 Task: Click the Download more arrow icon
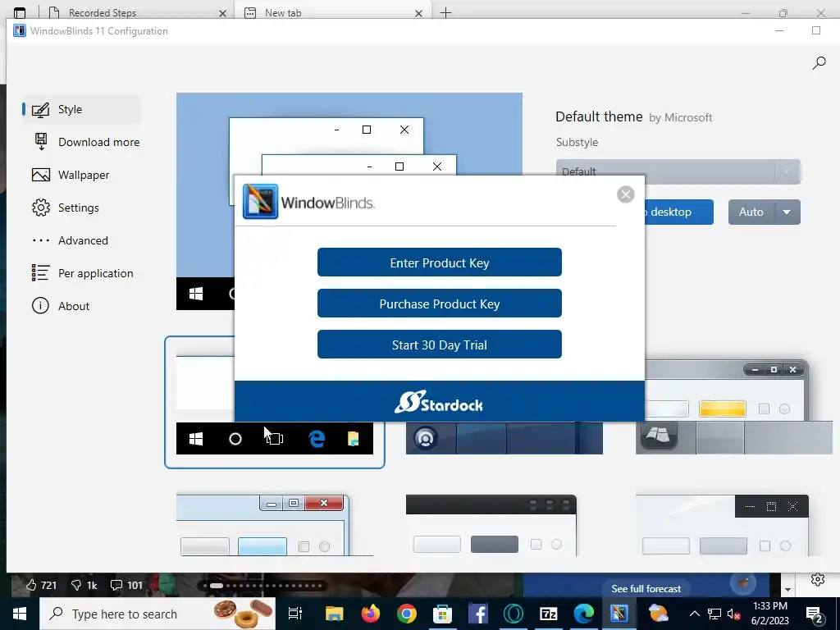[x=41, y=142]
